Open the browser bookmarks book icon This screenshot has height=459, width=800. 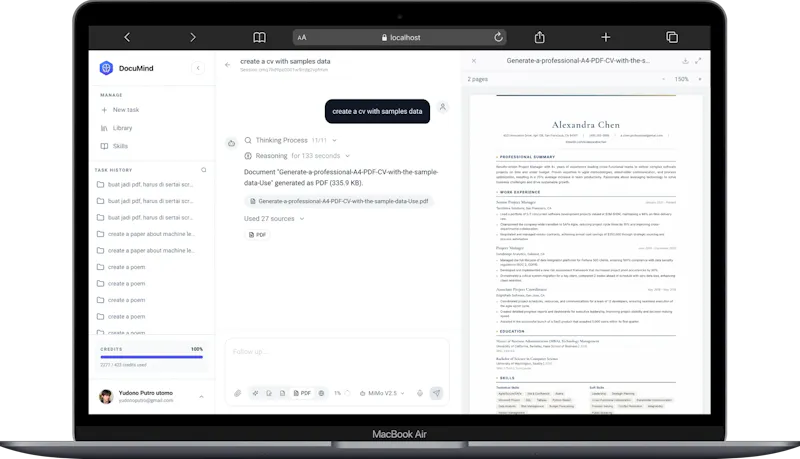[x=259, y=37]
